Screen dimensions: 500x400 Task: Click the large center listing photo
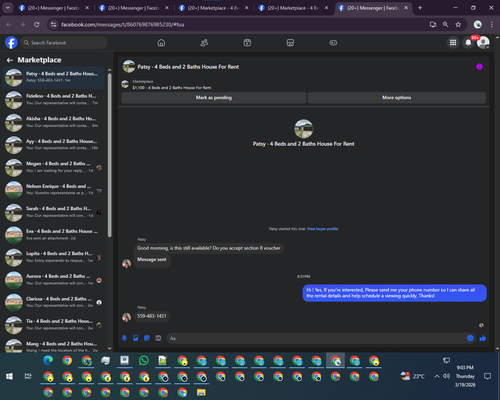[x=303, y=129]
